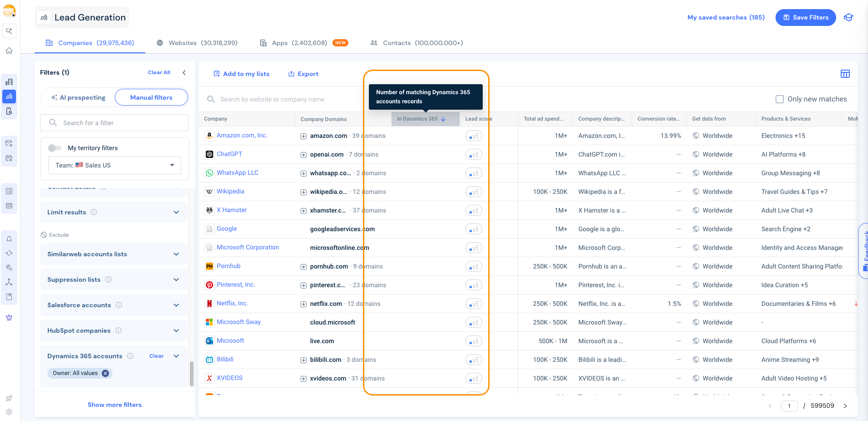The image size is (868, 421).
Task: Switch to the Companies tab
Action: point(90,43)
